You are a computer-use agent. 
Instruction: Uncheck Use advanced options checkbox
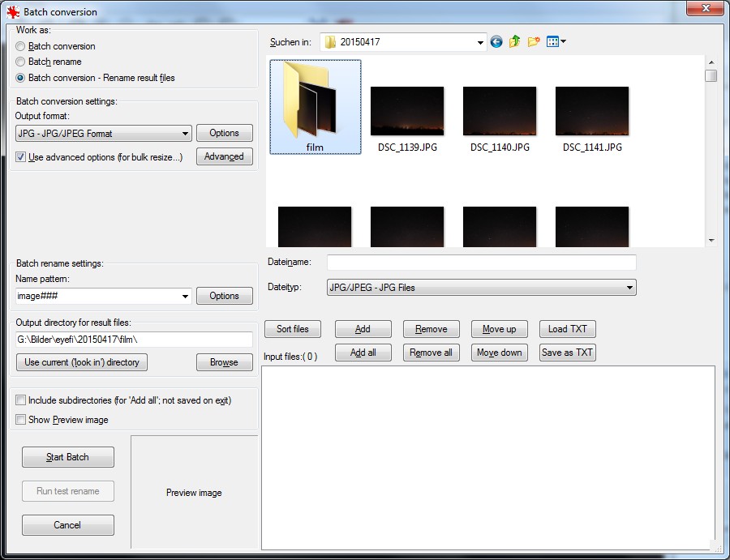coord(20,157)
